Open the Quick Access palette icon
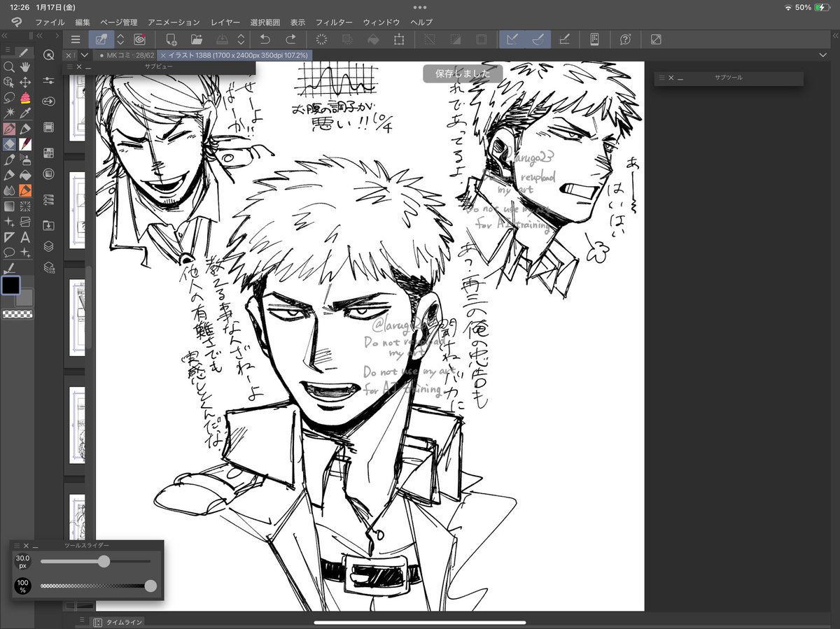 pos(48,55)
